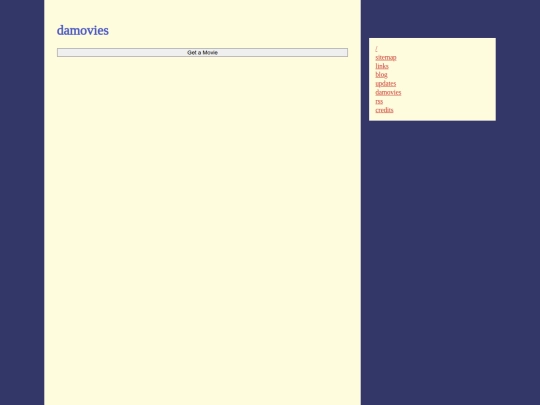
Task: Open the rss feed link
Action: click(x=379, y=101)
